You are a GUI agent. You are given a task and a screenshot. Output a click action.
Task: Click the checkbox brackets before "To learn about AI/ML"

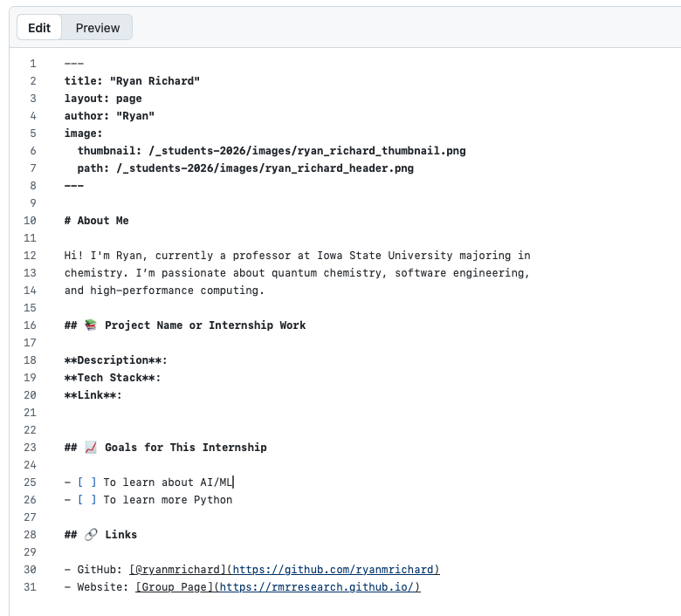pos(86,483)
